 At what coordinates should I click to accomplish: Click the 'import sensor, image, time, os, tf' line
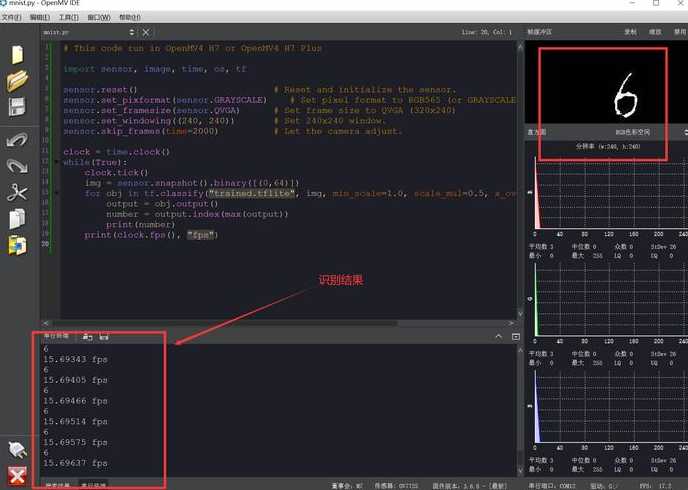tap(155, 69)
